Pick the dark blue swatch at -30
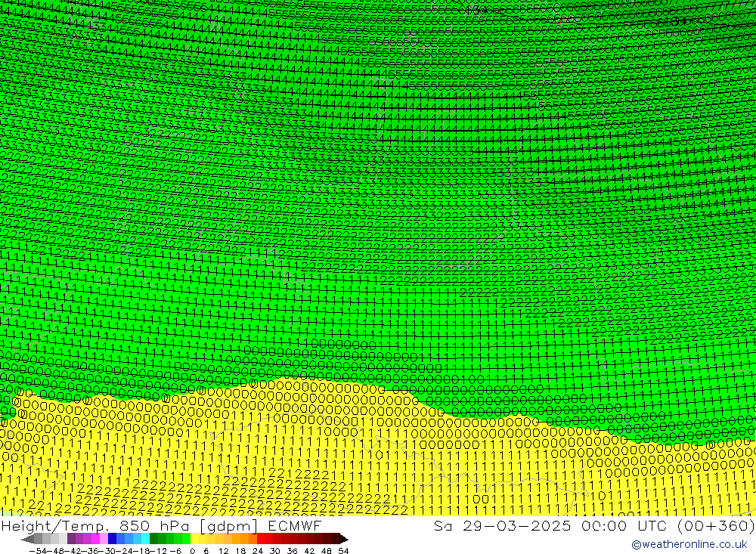The height and width of the screenshot is (554, 756). pos(112,539)
